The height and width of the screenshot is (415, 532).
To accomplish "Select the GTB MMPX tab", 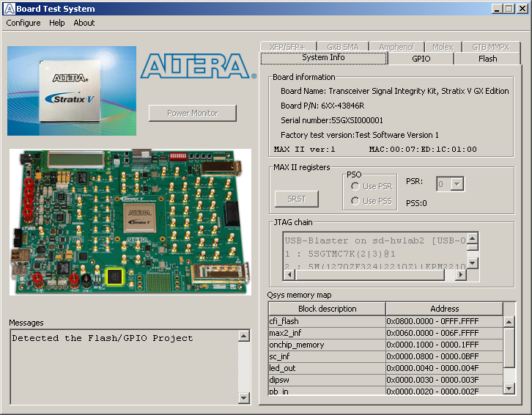I will [x=491, y=47].
